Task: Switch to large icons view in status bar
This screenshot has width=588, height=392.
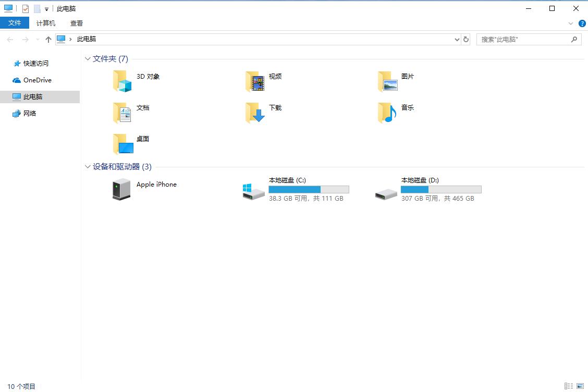Action: 579,386
